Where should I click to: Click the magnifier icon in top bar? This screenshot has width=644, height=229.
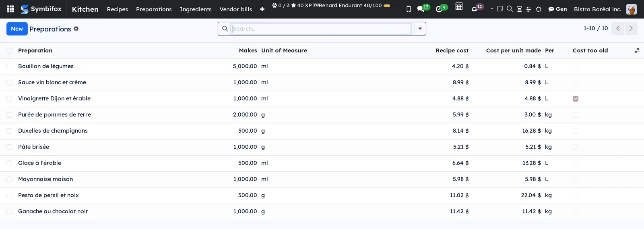click(510, 9)
